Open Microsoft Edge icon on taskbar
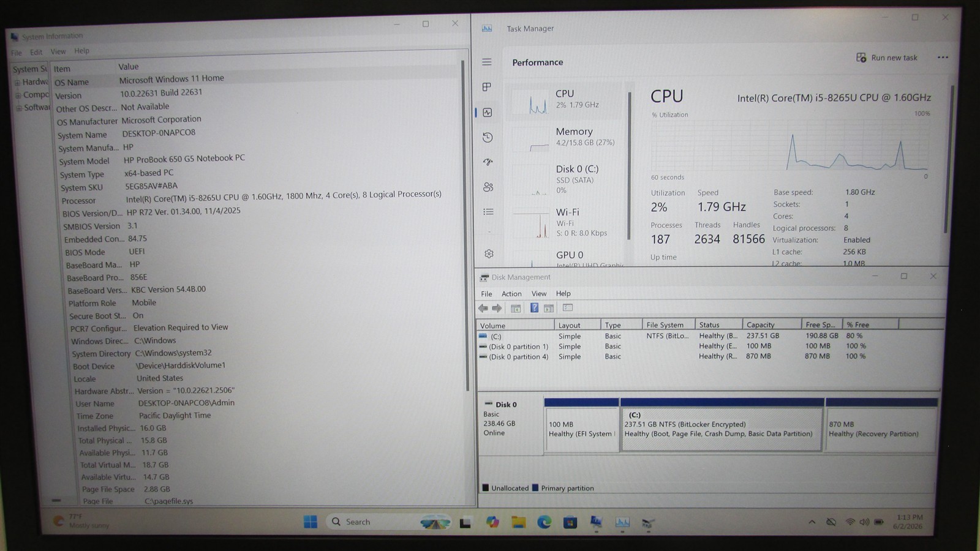This screenshot has width=980, height=551. (545, 522)
